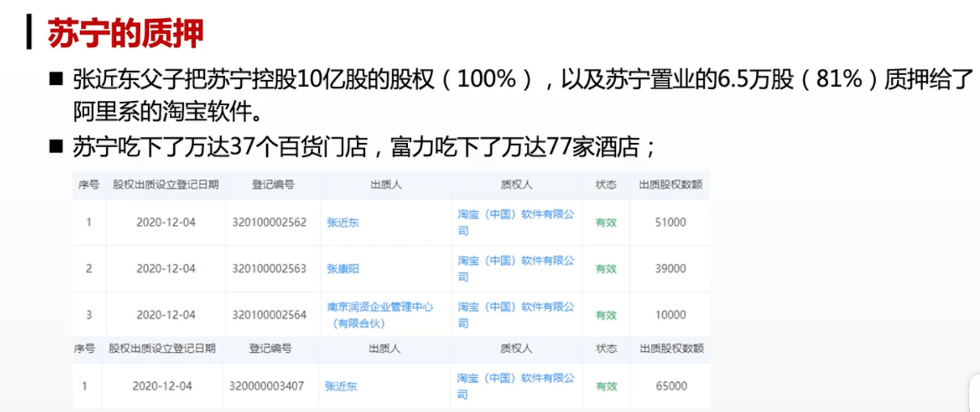Open 淘宝(中国)软件有限公司 link in row 51000
The height and width of the screenshot is (412, 980).
pos(516,222)
